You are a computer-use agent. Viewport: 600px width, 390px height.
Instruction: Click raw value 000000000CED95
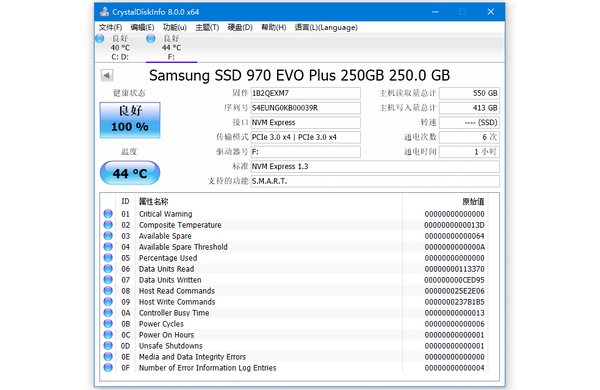coord(454,280)
